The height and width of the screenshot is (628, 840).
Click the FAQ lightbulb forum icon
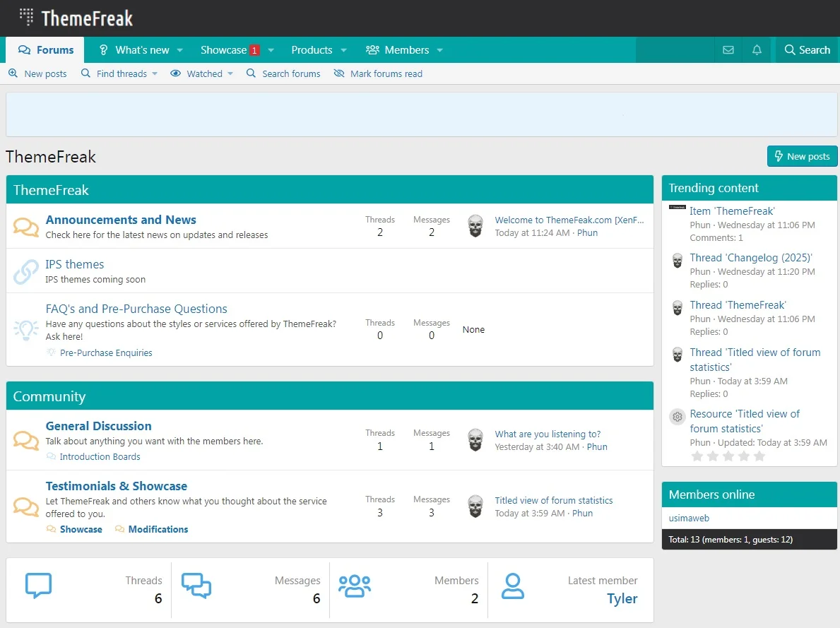[x=26, y=330]
